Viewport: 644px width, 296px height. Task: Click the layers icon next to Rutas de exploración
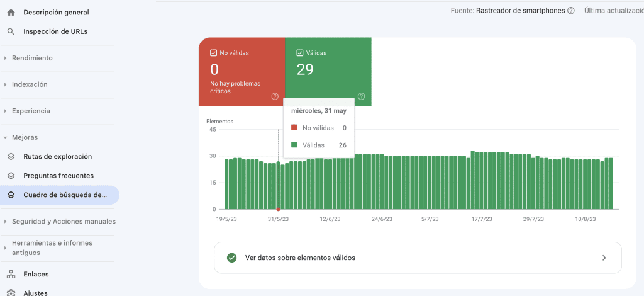[11, 157]
